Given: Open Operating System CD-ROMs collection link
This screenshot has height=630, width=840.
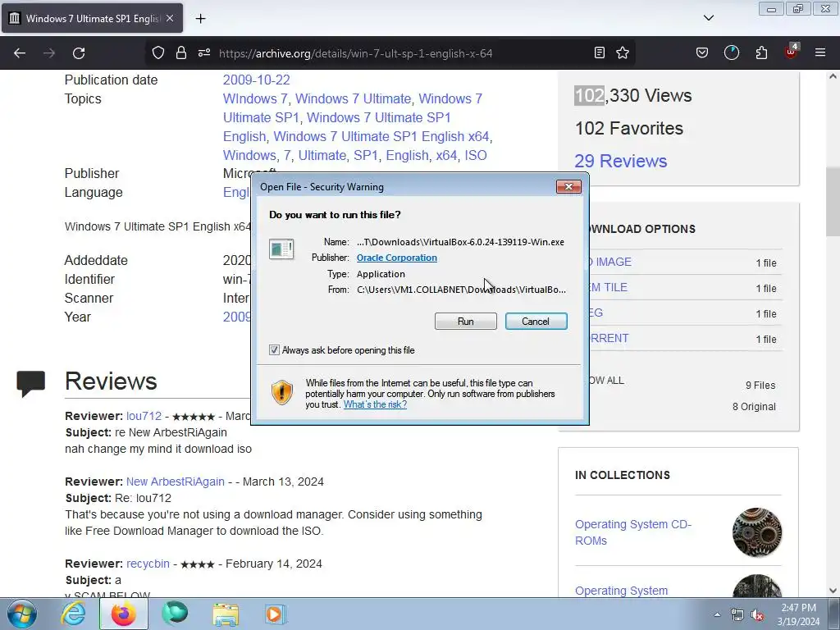Looking at the screenshot, I should [632, 532].
